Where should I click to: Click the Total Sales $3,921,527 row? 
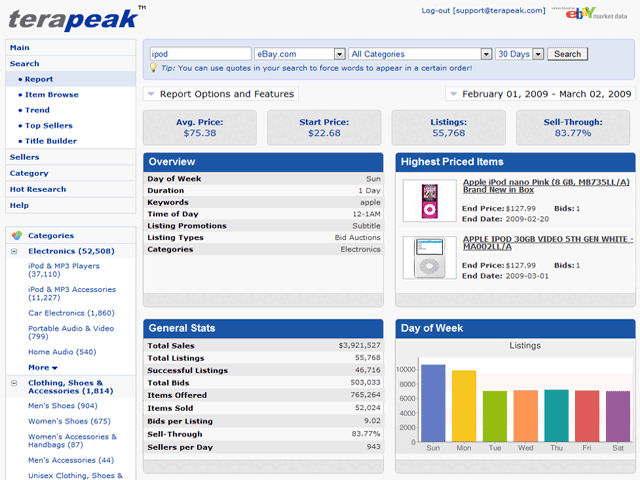263,345
